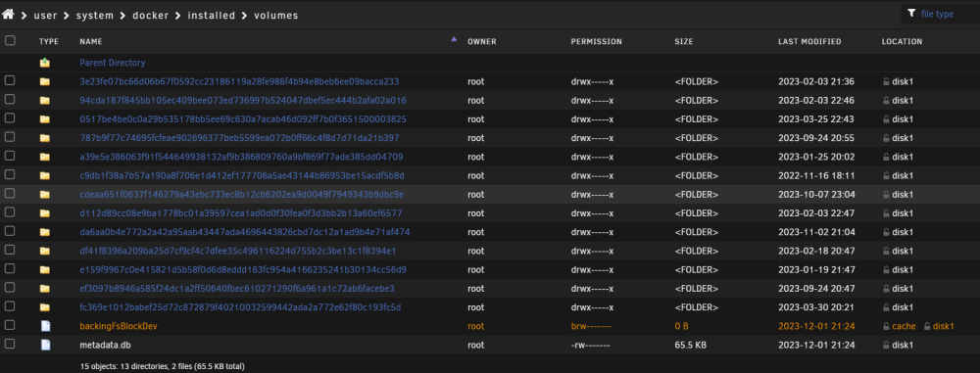Open folder d112d89cc08e9ba1778bc01a39597cea
The image size is (980, 373).
[241, 213]
